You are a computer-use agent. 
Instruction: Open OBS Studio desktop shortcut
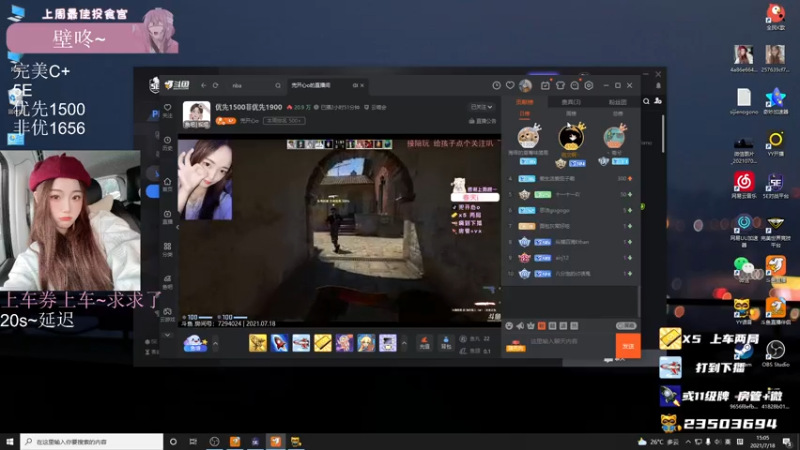coord(776,353)
